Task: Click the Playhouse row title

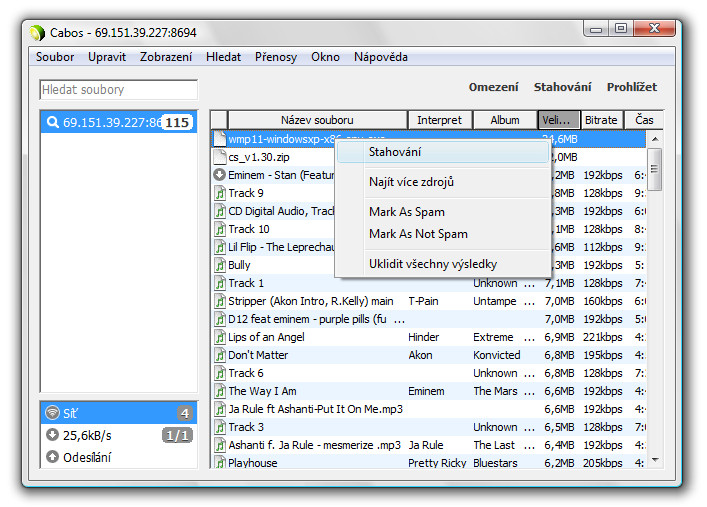Action: (252, 463)
